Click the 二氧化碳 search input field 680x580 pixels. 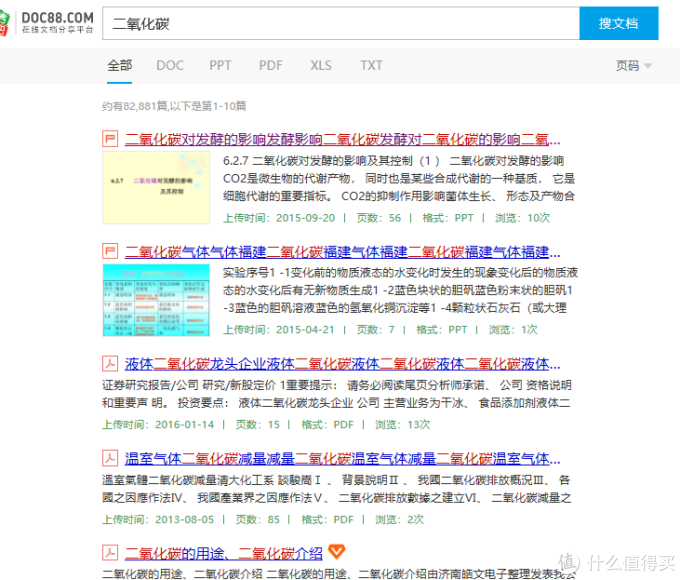tap(340, 23)
